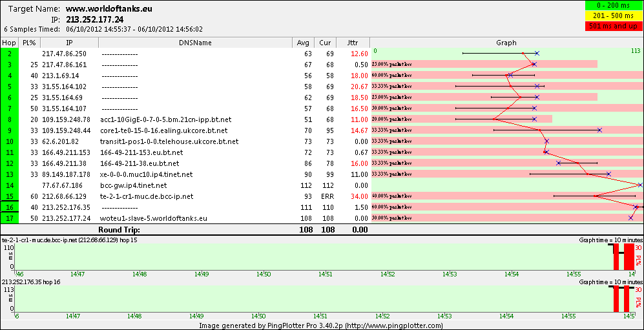Select hop 15 green cell

8,196
